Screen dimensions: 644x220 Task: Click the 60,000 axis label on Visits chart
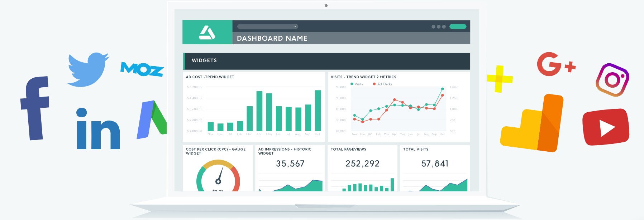coord(340,87)
